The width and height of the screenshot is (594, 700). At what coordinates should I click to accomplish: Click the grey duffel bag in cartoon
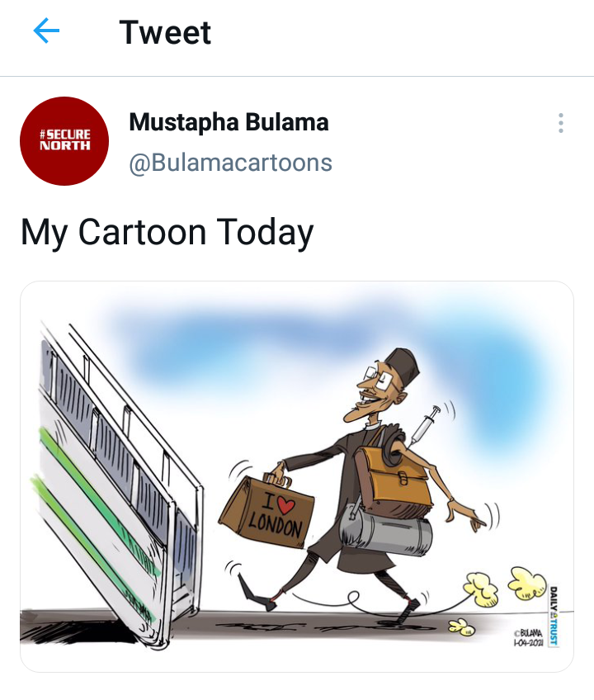point(385,531)
